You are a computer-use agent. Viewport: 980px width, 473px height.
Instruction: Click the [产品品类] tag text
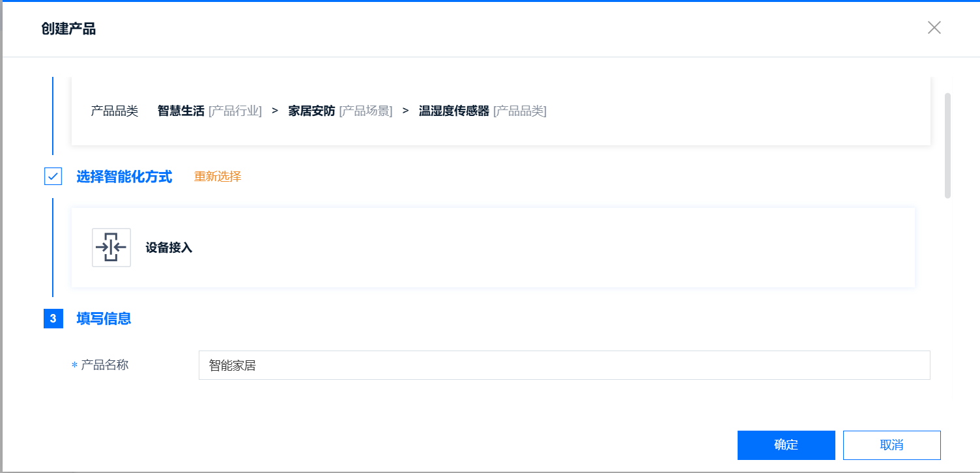[x=520, y=111]
